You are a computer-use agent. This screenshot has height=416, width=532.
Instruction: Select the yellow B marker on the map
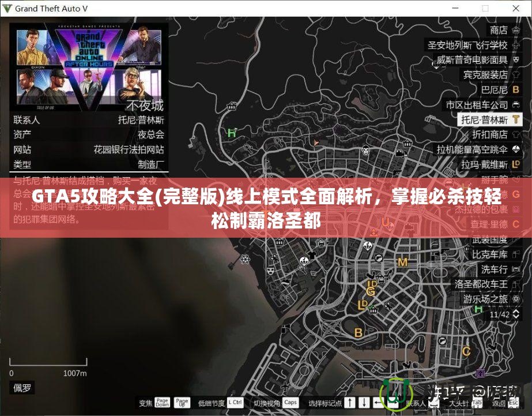pos(358,332)
